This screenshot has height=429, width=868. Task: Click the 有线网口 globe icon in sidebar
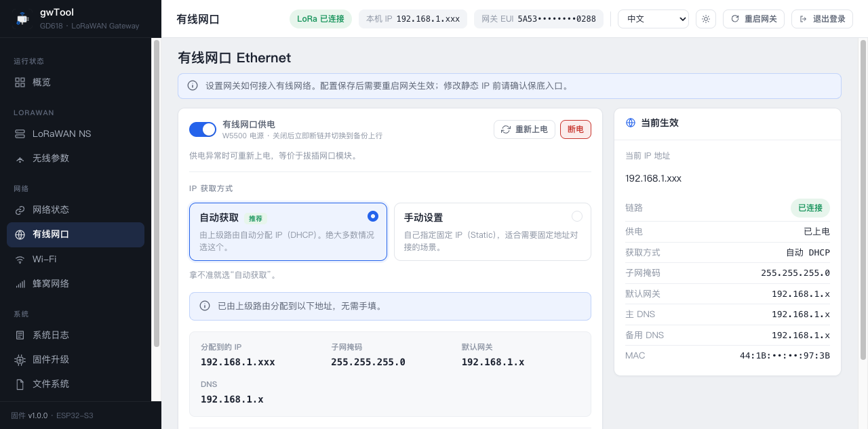(20, 234)
